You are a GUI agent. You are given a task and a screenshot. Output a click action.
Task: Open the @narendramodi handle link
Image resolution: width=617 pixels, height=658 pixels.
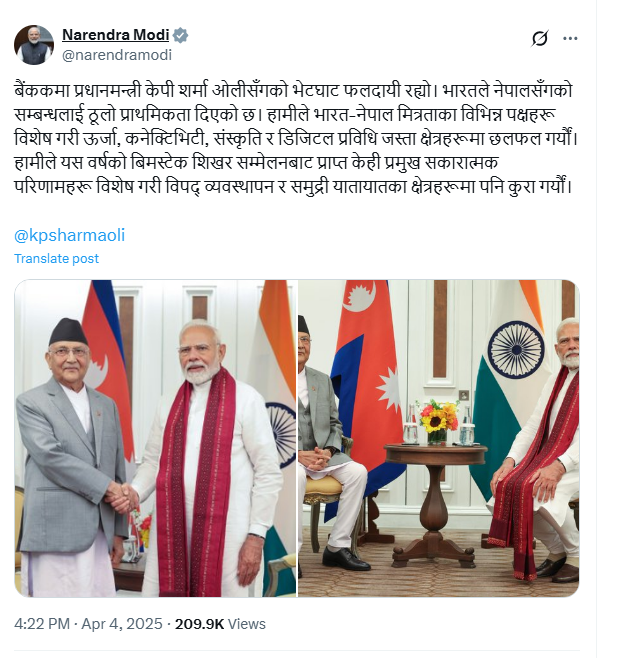pos(117,55)
